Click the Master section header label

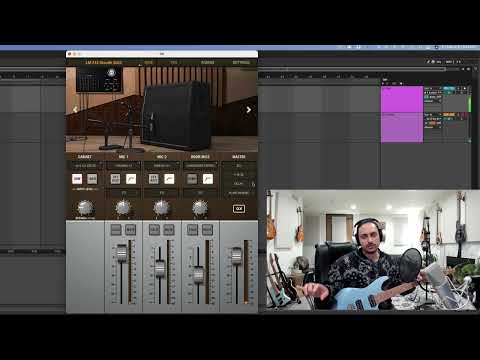coord(239,157)
